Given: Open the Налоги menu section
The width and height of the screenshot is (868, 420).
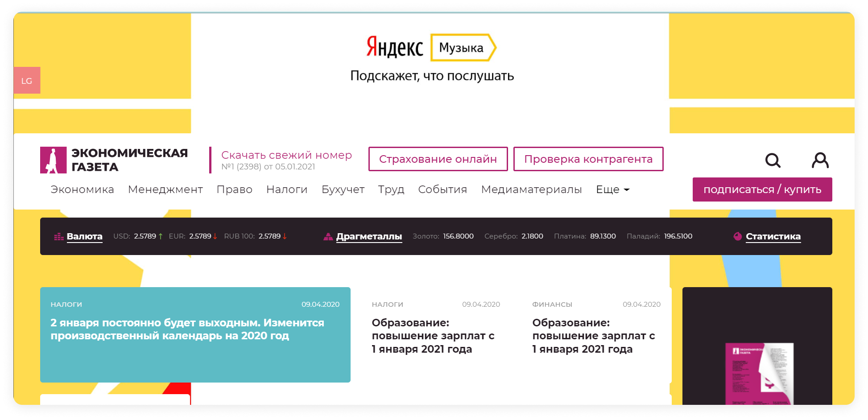Looking at the screenshot, I should pyautogui.click(x=287, y=189).
